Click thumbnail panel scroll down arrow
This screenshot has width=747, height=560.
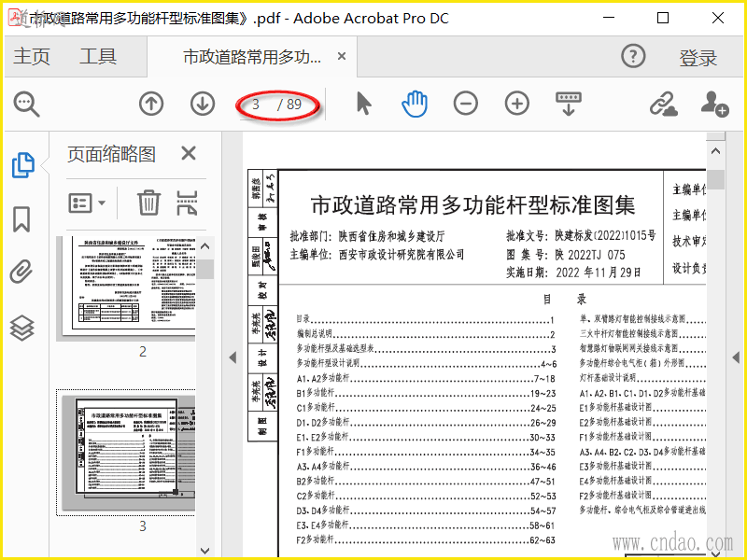[205, 551]
